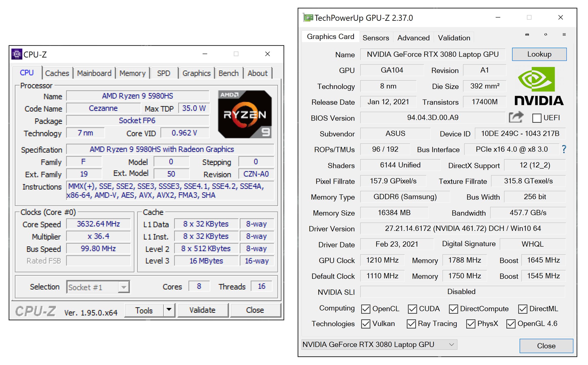The image size is (588, 365).
Task: Switch to the Caches tab in CPU-Z
Action: (57, 73)
